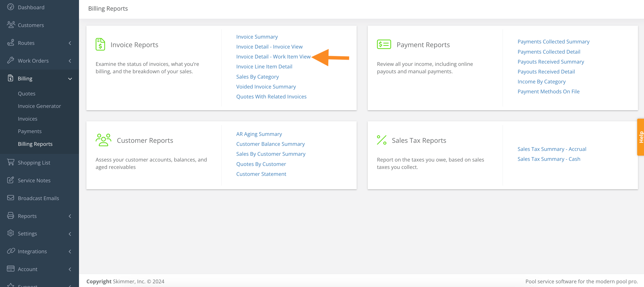The width and height of the screenshot is (644, 287).
Task: Click the Account card icon
Action: (x=10, y=269)
